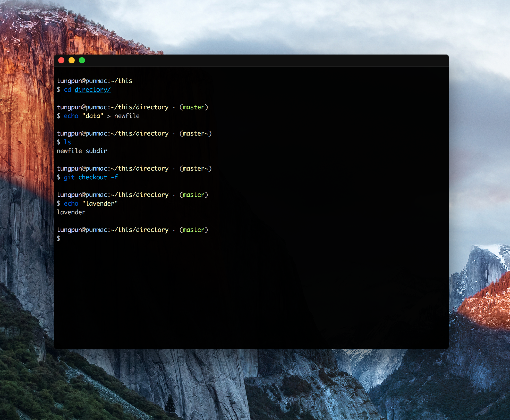Viewport: 510px width, 420px height.
Task: Click the 'git checkout -f' command line
Action: (x=91, y=177)
